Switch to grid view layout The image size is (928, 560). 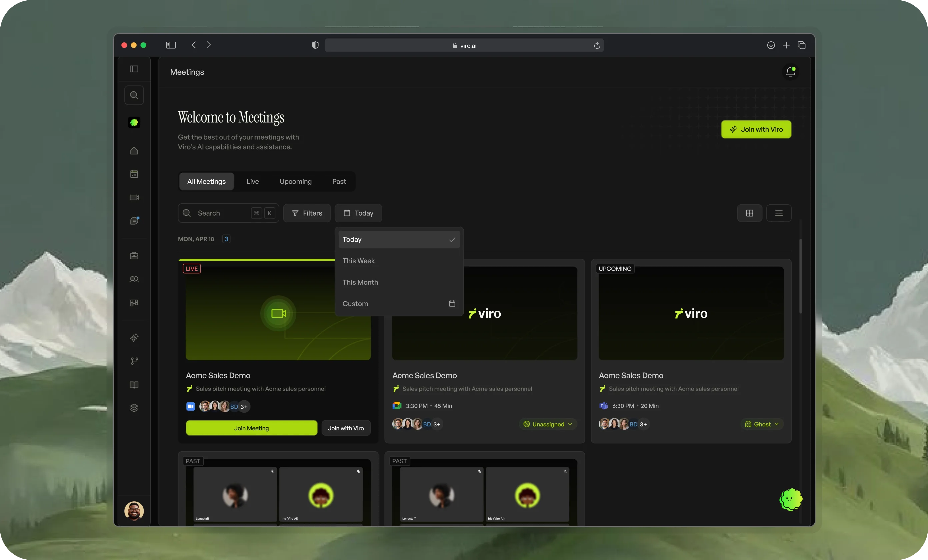point(749,213)
